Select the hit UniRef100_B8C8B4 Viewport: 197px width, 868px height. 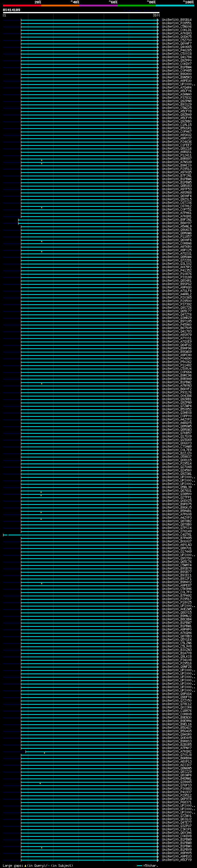pos(177,619)
